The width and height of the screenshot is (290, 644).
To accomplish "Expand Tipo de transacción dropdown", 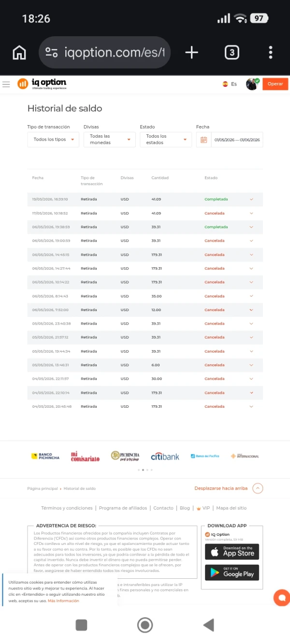I will (x=53, y=140).
